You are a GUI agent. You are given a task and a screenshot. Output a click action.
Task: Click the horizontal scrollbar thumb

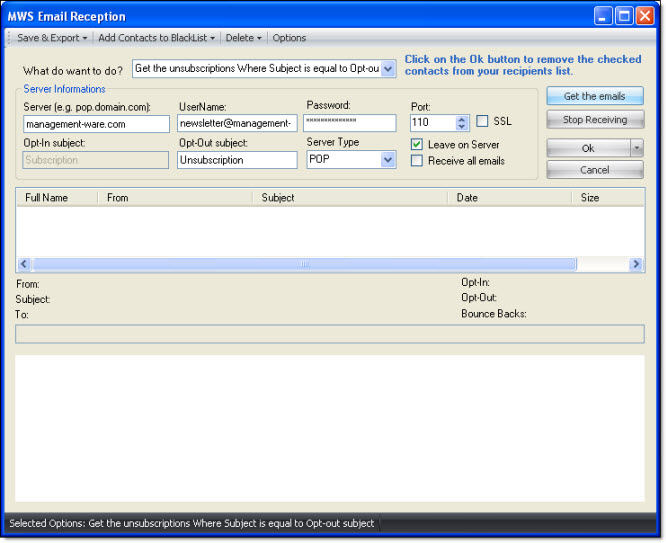click(305, 264)
